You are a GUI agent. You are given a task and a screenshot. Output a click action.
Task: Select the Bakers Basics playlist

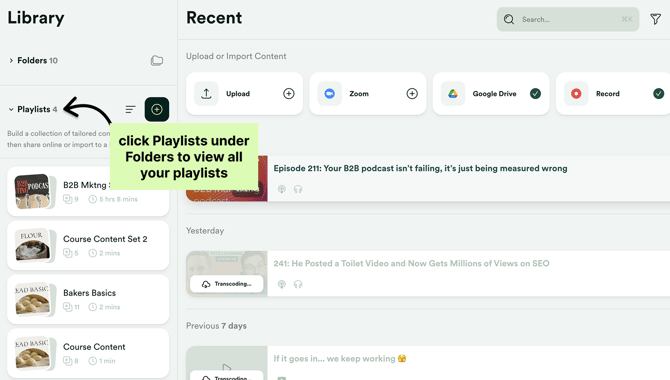pos(88,299)
